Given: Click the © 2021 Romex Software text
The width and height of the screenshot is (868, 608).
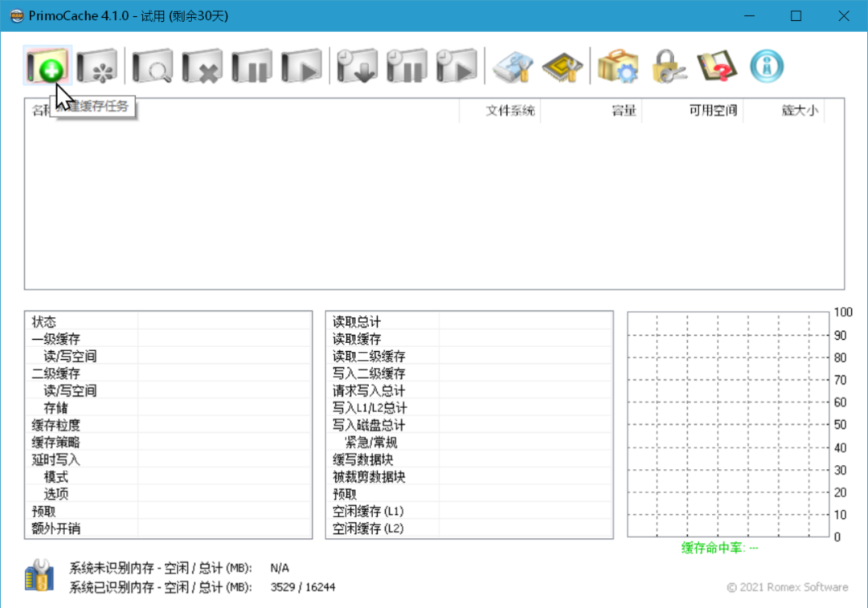Looking at the screenshot, I should [787, 587].
